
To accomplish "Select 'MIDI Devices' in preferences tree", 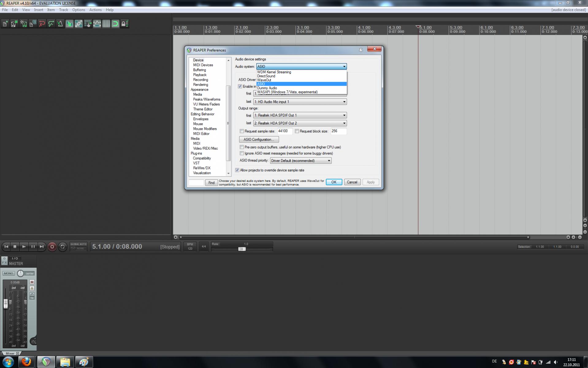I will coord(203,65).
